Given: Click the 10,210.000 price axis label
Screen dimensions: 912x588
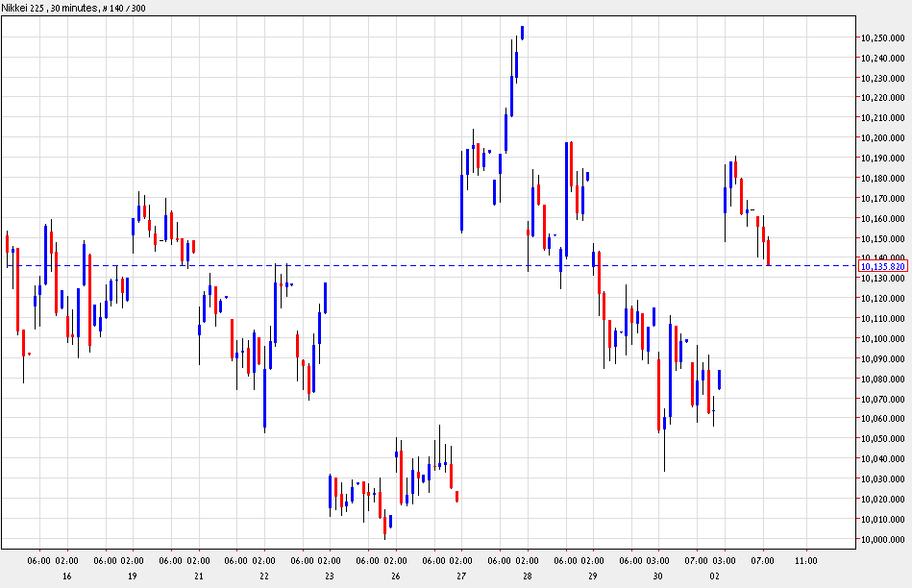Looking at the screenshot, I should point(883,118).
